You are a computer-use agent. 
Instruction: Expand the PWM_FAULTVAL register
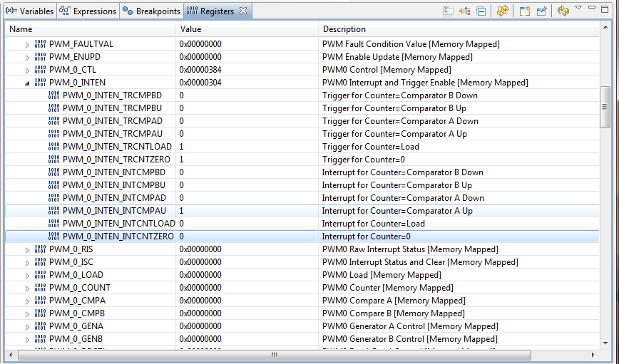(27, 45)
